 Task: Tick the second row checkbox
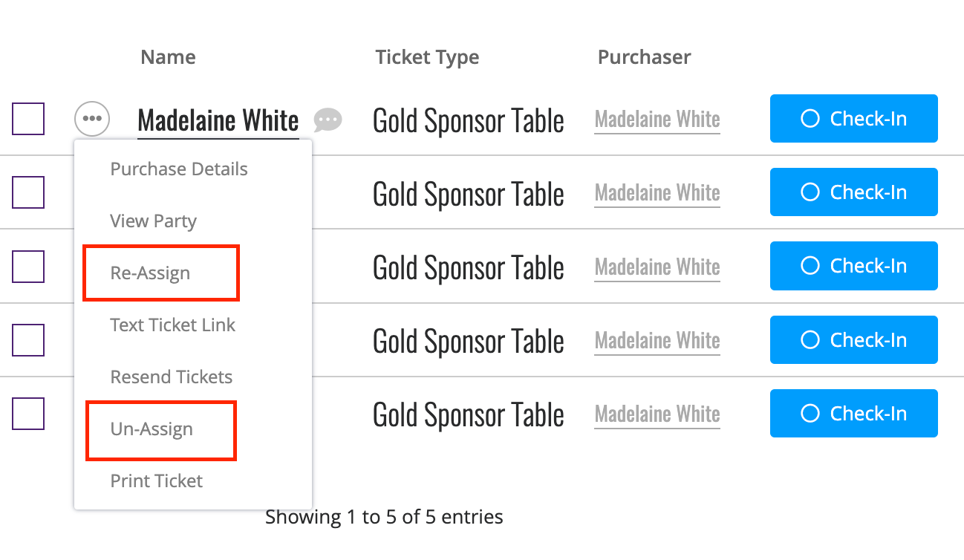[x=28, y=192]
